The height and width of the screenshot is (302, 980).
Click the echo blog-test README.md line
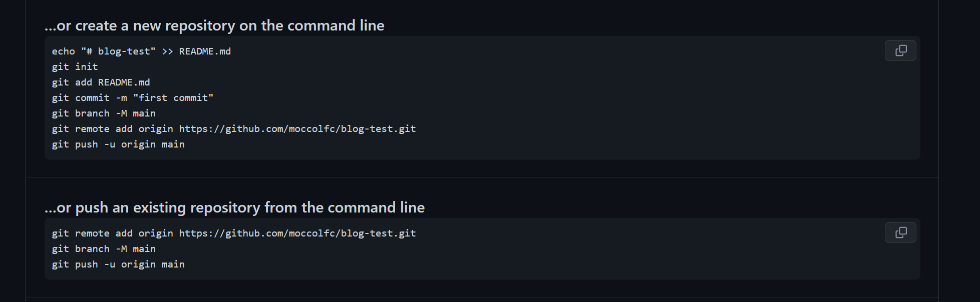point(141,51)
